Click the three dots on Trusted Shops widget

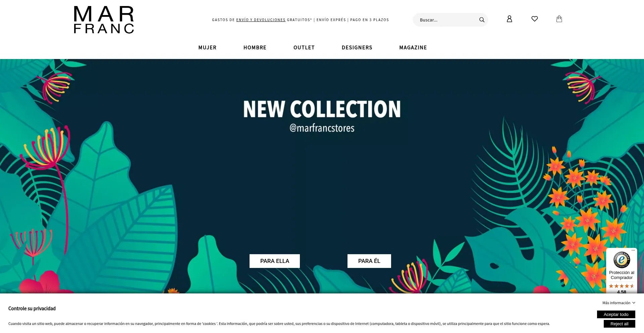point(633,250)
